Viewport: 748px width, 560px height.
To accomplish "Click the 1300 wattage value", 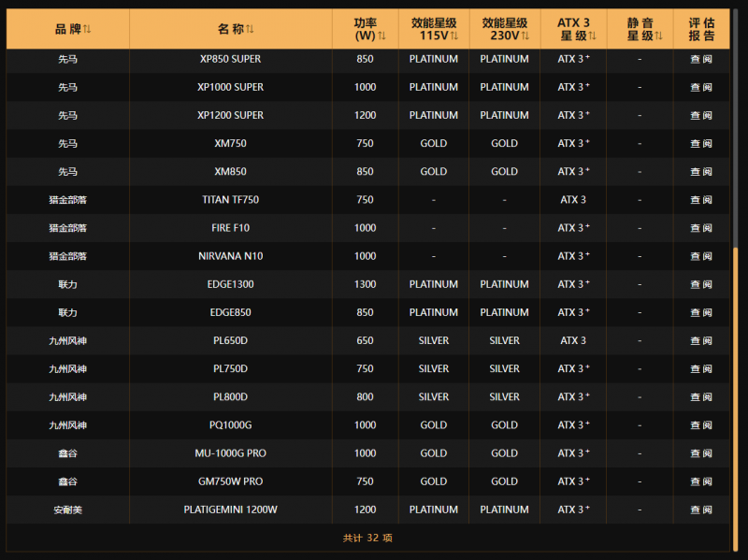I will (365, 284).
